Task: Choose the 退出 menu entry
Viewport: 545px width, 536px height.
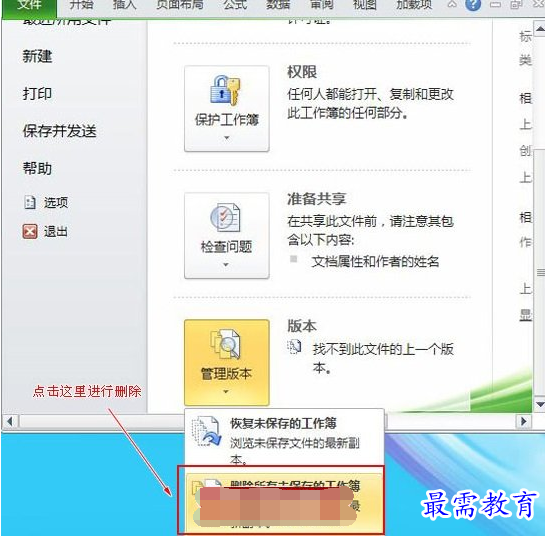Action: click(56, 232)
